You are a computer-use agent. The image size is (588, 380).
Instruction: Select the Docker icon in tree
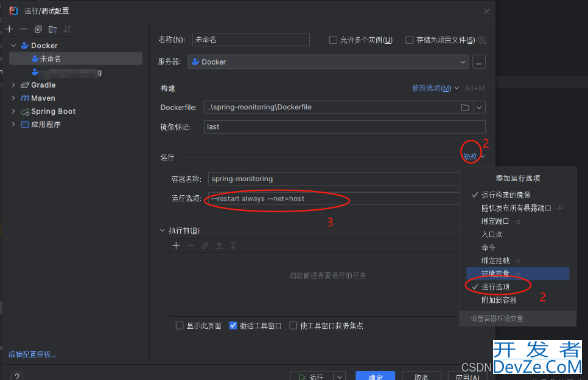point(25,46)
